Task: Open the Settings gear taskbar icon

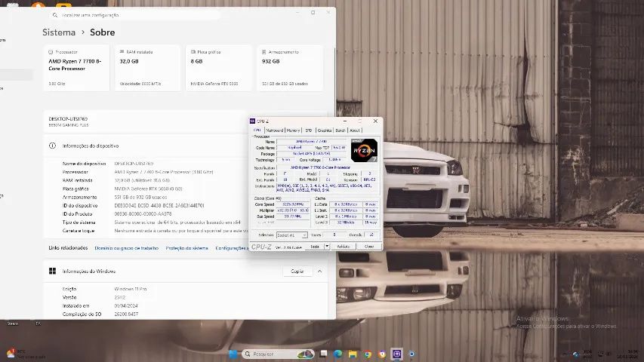Action: tap(411, 354)
